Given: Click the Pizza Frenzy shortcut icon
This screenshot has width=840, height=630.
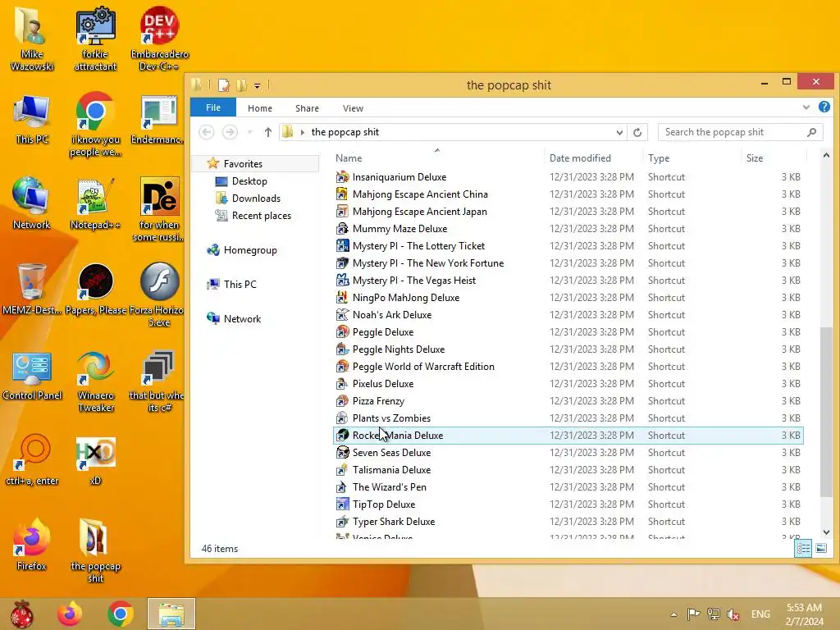Looking at the screenshot, I should click(x=342, y=400).
